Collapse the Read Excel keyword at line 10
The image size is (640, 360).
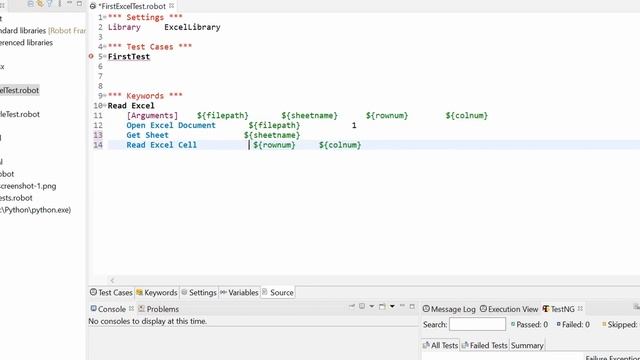[x=105, y=105]
